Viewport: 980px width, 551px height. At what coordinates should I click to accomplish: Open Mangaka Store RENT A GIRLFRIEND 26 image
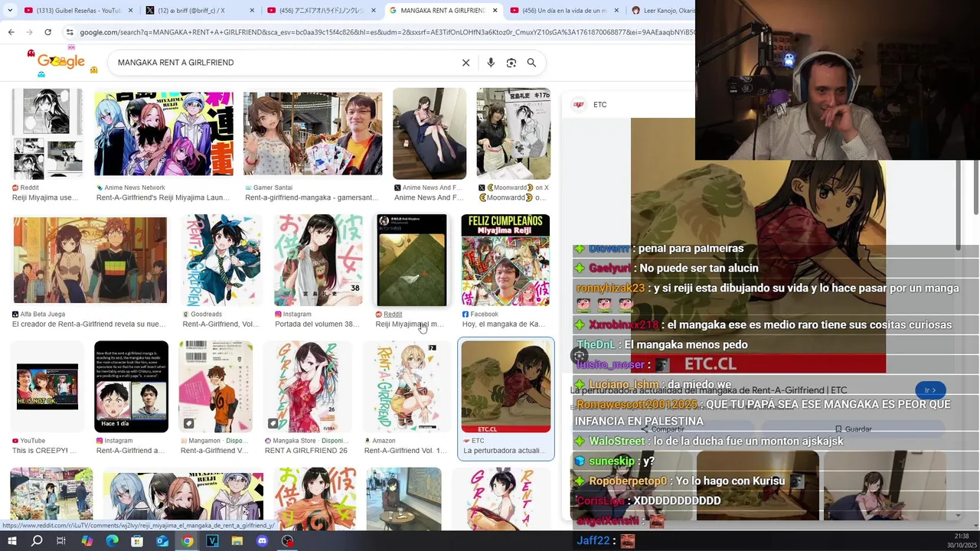click(x=309, y=387)
